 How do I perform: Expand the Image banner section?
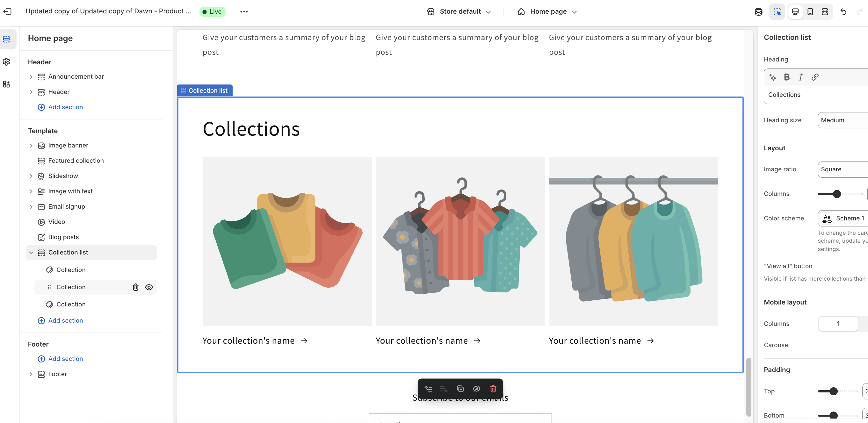click(x=31, y=146)
